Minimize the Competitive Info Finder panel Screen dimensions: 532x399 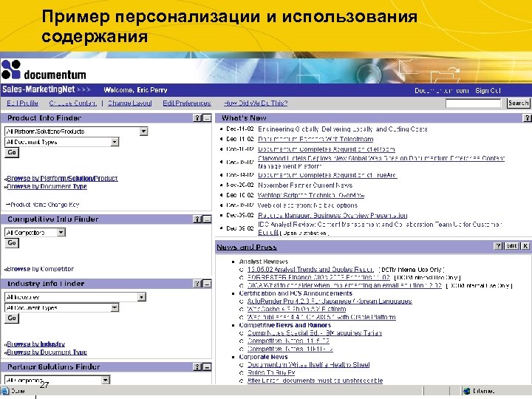[207, 219]
